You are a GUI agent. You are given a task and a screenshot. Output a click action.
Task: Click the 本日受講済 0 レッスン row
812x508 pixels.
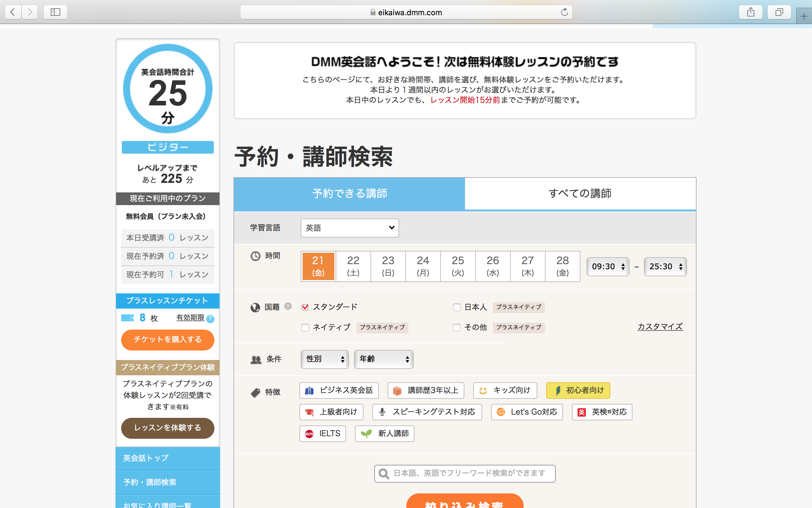tap(168, 238)
